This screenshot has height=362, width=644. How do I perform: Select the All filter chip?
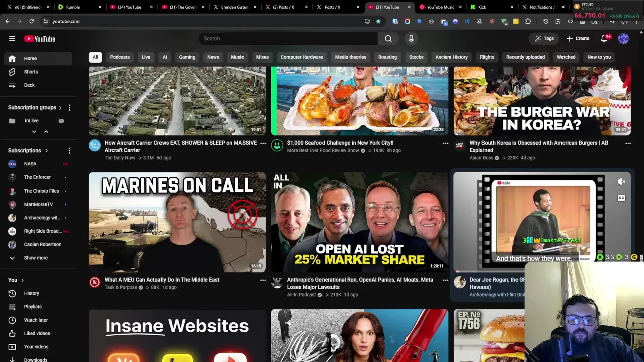tap(95, 57)
